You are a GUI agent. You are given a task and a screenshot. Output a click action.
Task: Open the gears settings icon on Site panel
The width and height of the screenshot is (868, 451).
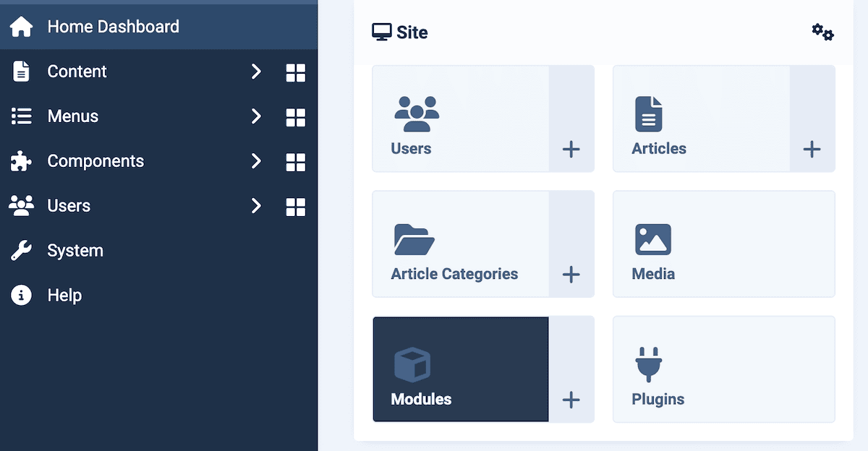[822, 32]
